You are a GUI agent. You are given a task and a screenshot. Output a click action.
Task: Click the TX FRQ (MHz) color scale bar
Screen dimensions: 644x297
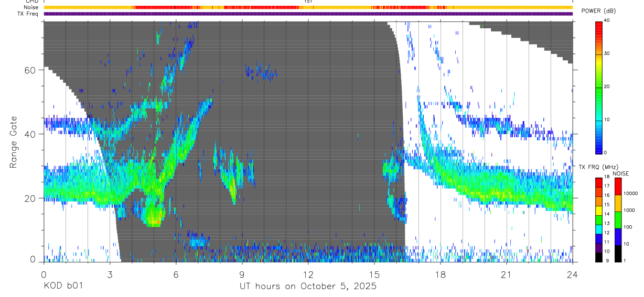(x=599, y=220)
